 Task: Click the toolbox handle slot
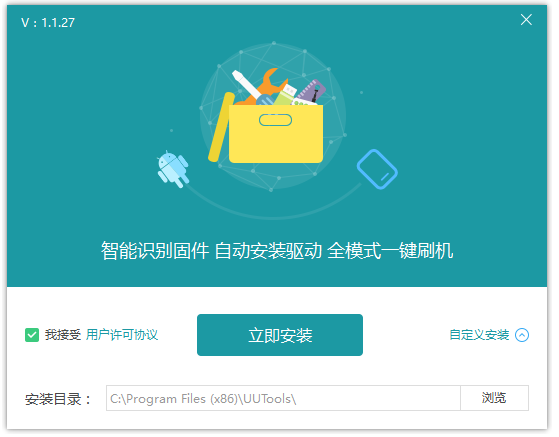(275, 120)
